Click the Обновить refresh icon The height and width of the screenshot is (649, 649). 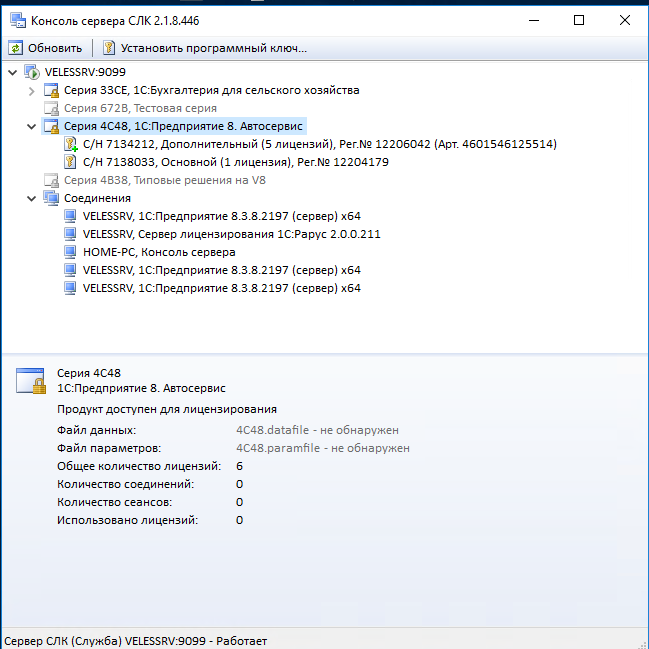click(x=15, y=48)
